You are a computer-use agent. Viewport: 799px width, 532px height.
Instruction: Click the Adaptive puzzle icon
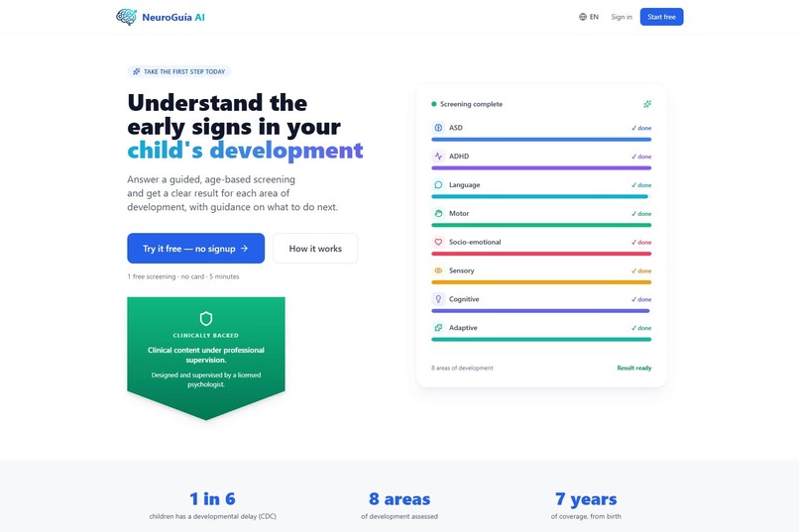[x=438, y=327]
